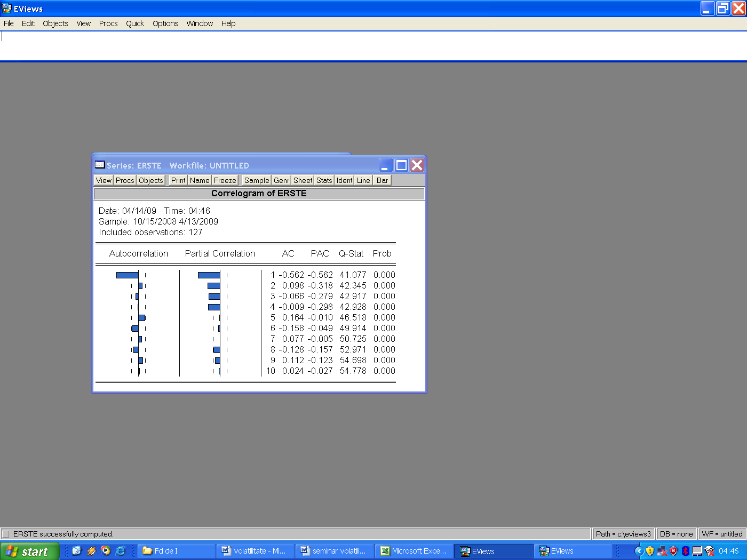747x560 pixels.
Task: Click Freeze in the series toolbar
Action: click(225, 180)
